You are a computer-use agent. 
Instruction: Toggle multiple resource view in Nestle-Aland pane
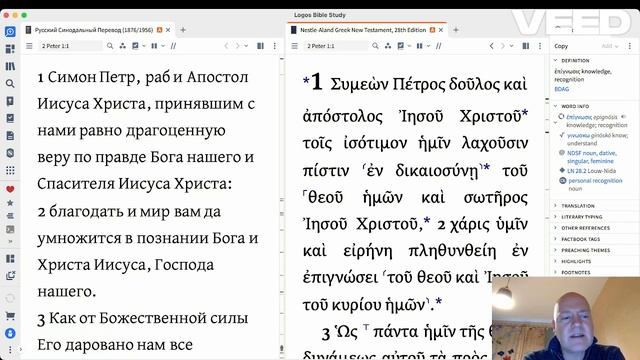(526, 46)
